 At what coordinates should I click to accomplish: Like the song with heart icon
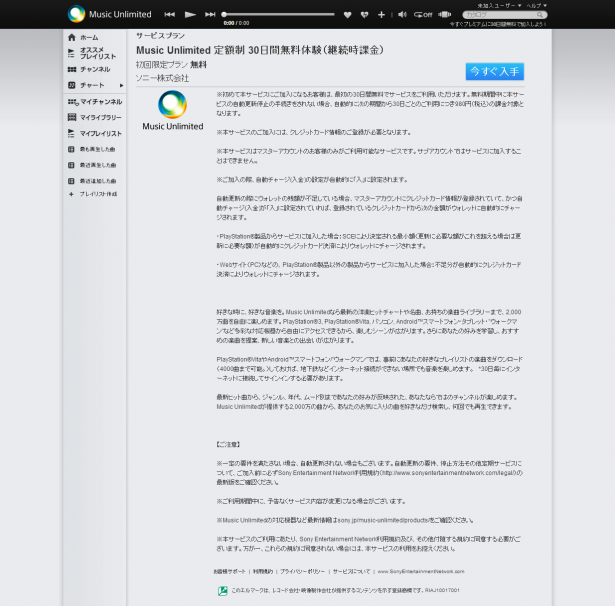pos(348,15)
